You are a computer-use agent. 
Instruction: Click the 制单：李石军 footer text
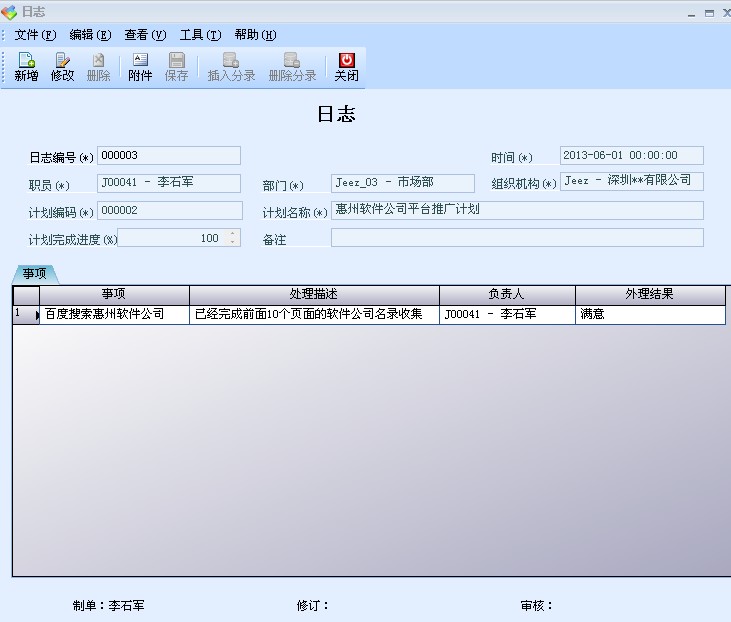(109, 606)
